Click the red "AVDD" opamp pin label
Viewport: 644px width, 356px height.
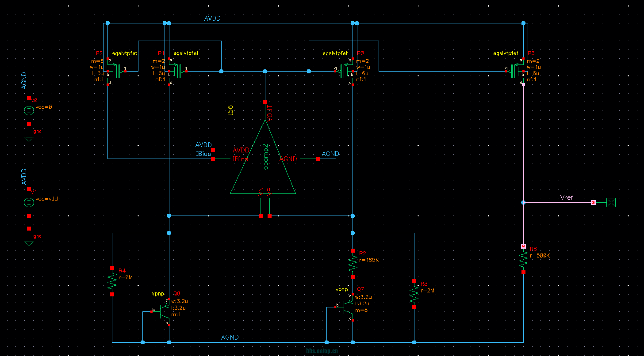(x=241, y=150)
